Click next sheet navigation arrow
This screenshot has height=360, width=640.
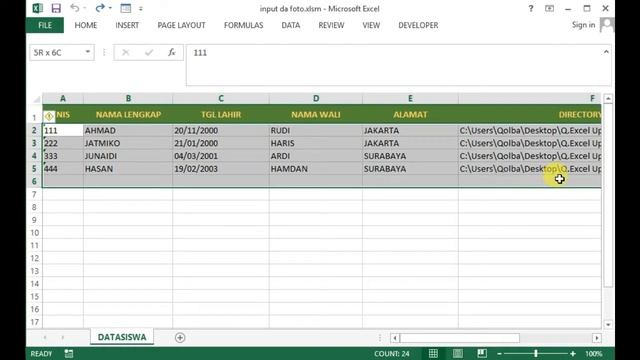[x=62, y=338]
